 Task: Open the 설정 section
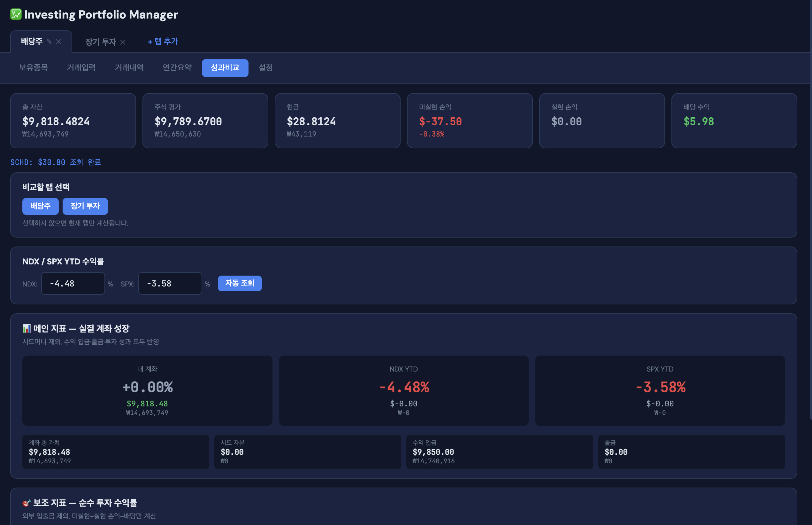[x=266, y=67]
